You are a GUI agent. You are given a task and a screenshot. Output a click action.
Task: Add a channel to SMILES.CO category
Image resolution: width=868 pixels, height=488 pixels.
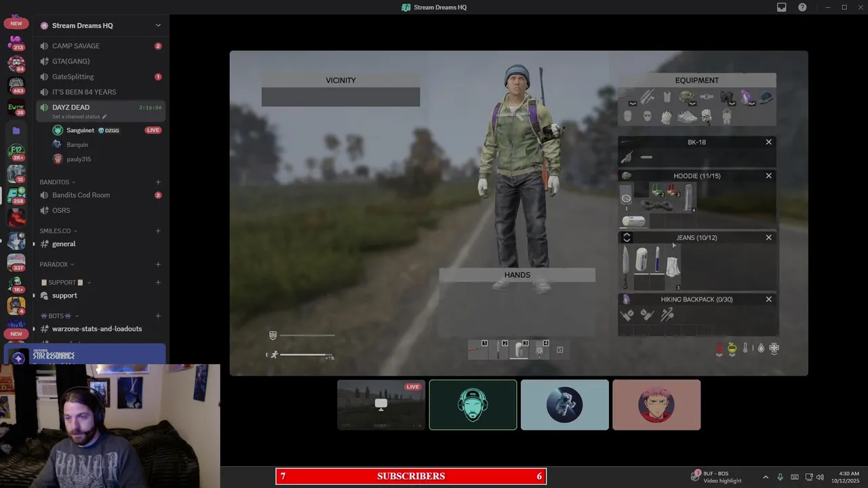[158, 231]
